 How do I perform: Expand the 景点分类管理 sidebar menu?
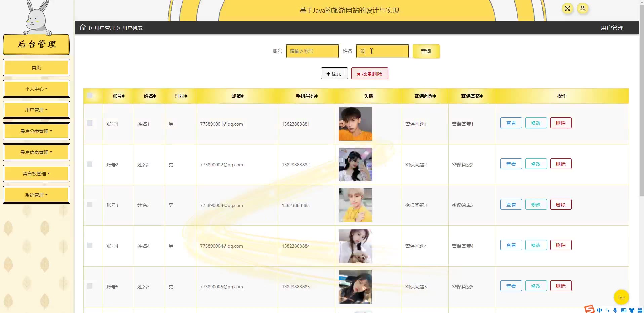[36, 131]
